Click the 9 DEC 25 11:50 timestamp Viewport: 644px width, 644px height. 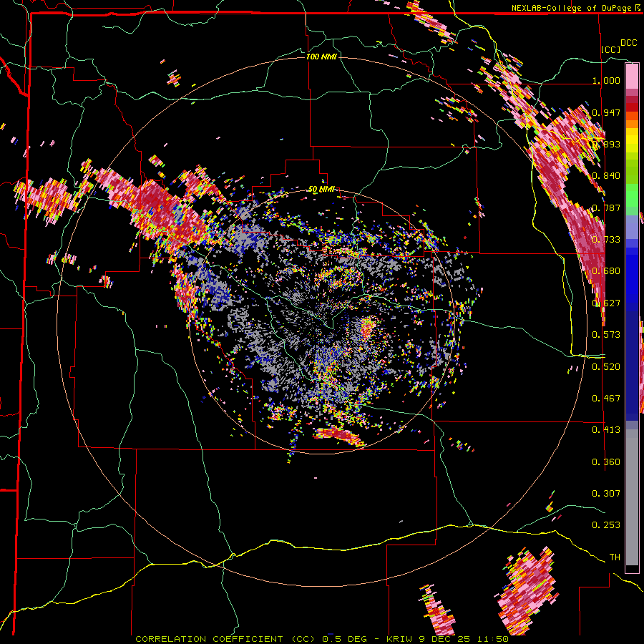pyautogui.click(x=463, y=639)
